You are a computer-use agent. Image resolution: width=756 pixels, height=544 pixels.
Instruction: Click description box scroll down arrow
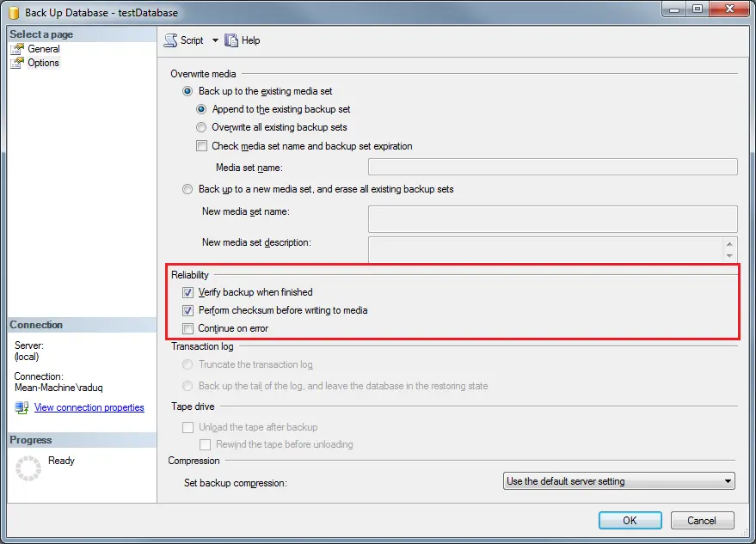point(729,256)
